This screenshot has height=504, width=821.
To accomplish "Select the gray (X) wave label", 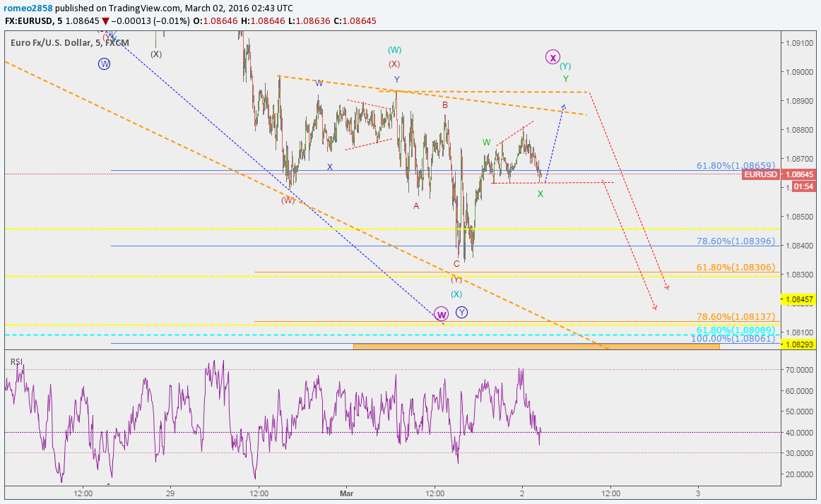I will tap(156, 54).
